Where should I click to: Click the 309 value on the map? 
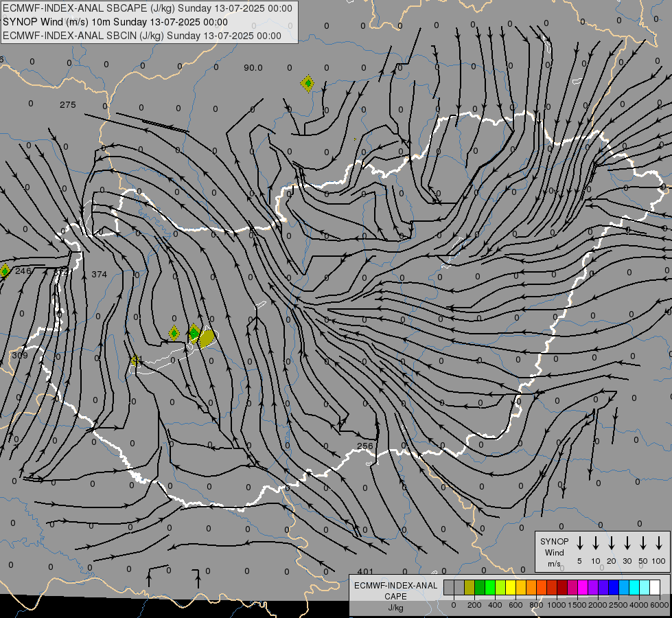20,355
